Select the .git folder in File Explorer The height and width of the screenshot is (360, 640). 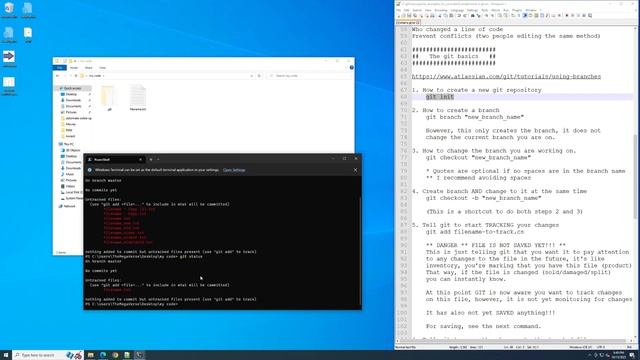click(x=109, y=98)
